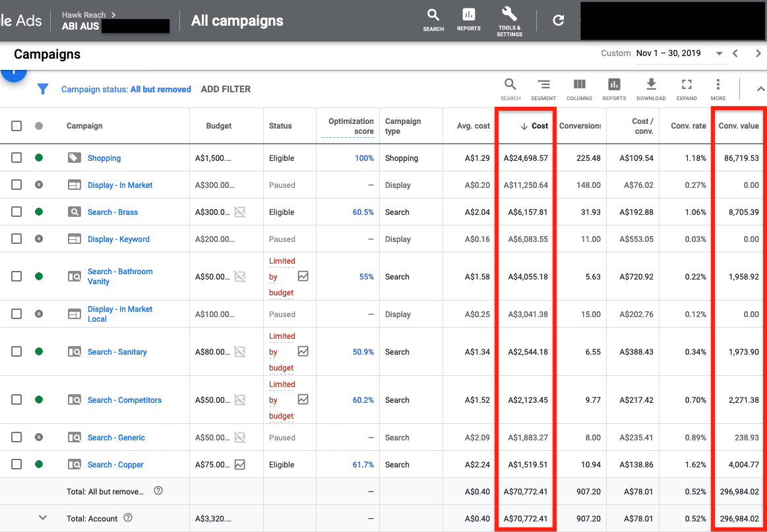Sort by the Cost column header

point(535,126)
